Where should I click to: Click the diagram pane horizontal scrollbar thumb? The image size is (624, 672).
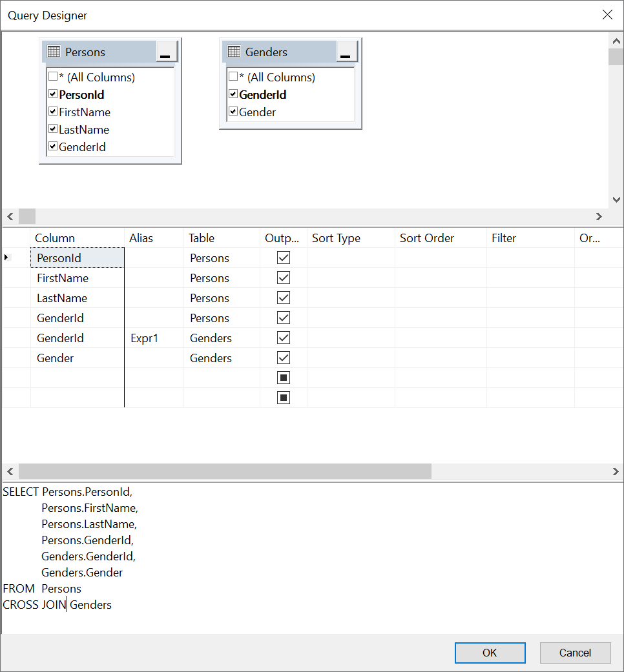point(27,216)
